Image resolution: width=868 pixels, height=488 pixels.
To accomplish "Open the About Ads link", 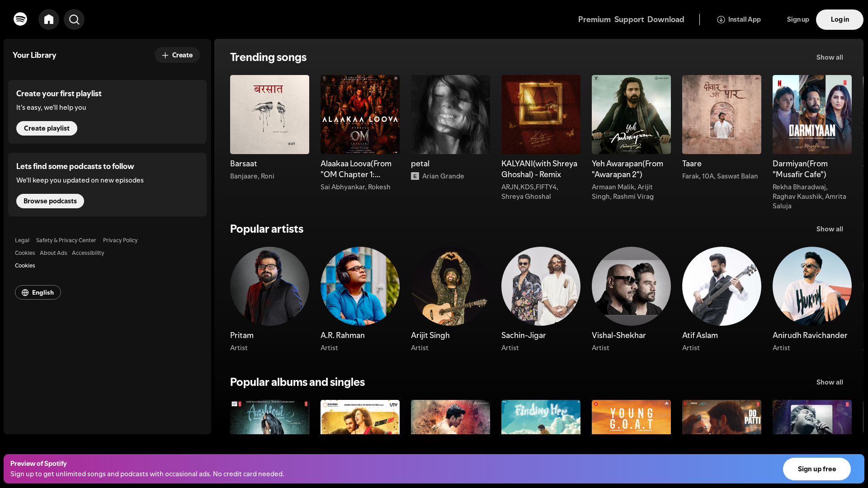I will pos(53,253).
